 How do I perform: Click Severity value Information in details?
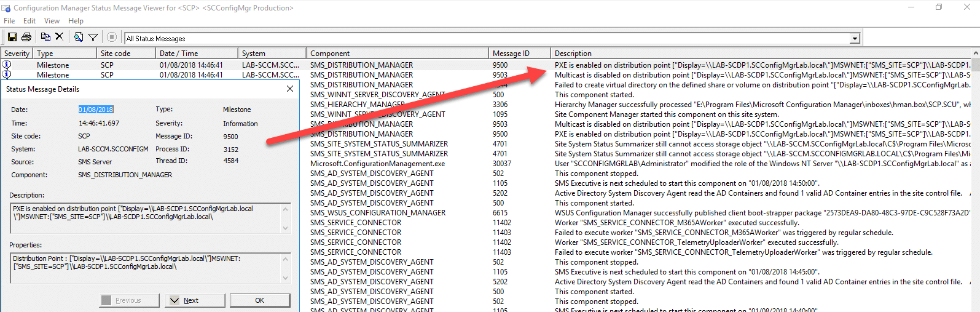240,124
